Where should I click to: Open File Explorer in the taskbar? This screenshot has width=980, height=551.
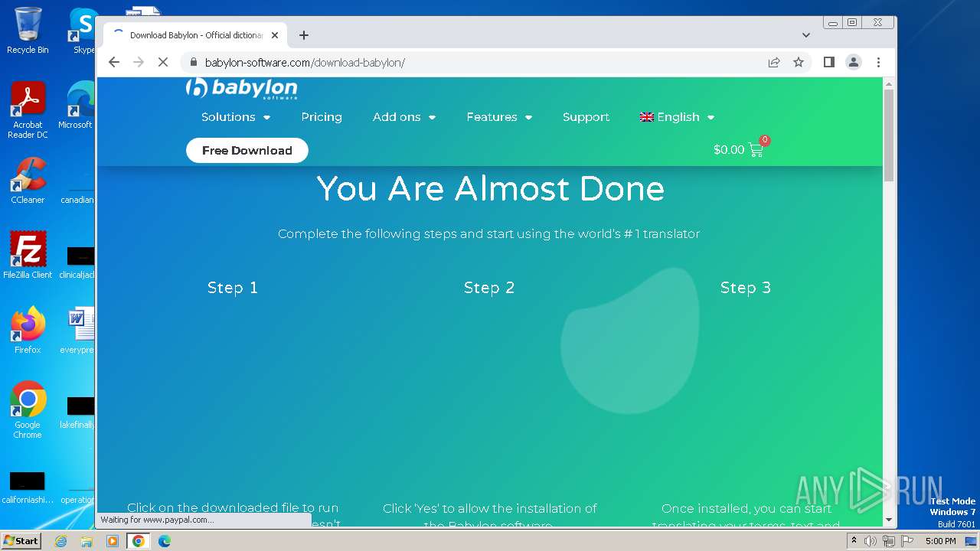(87, 541)
